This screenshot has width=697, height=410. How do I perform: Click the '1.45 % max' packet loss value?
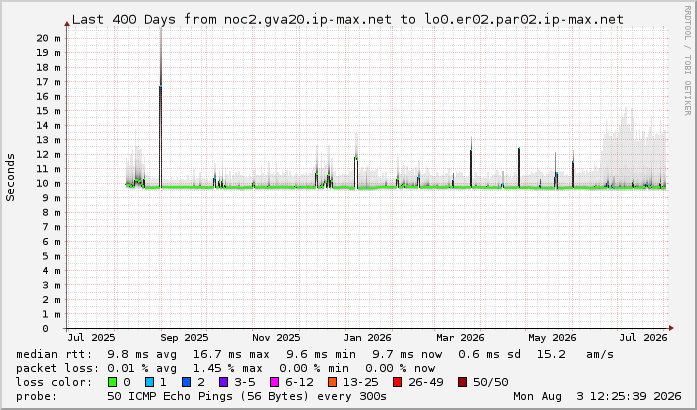pyautogui.click(x=227, y=368)
